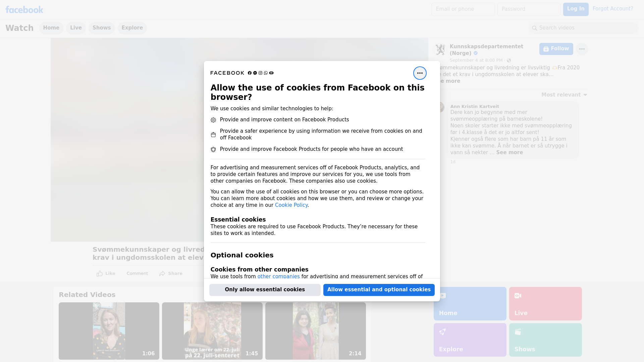Image resolution: width=644 pixels, height=362 pixels.
Task: Click the Shows clapperboard icon on the green tile
Action: (x=518, y=332)
